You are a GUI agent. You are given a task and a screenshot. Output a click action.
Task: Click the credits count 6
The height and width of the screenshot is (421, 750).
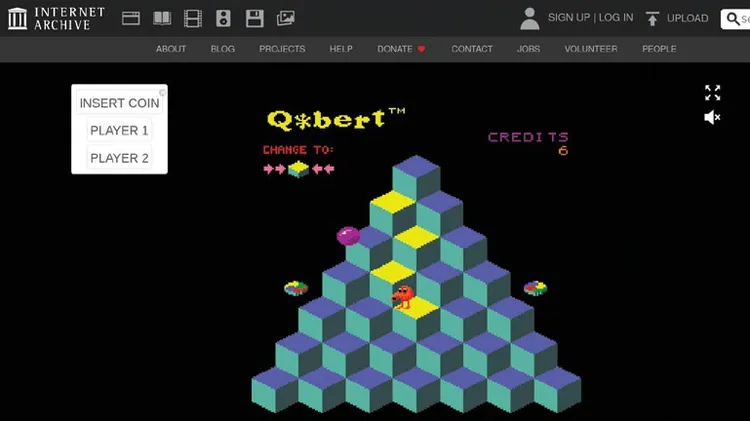pos(563,151)
